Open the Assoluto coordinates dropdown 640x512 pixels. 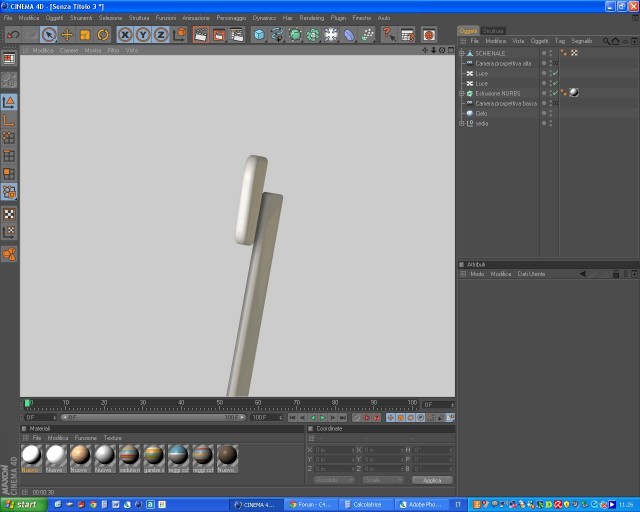tap(333, 480)
